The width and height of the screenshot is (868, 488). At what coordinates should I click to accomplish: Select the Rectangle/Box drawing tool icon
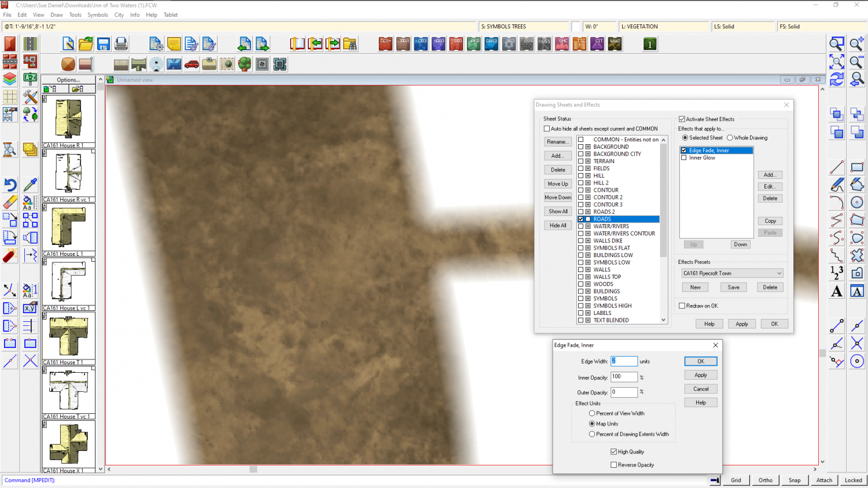[857, 168]
